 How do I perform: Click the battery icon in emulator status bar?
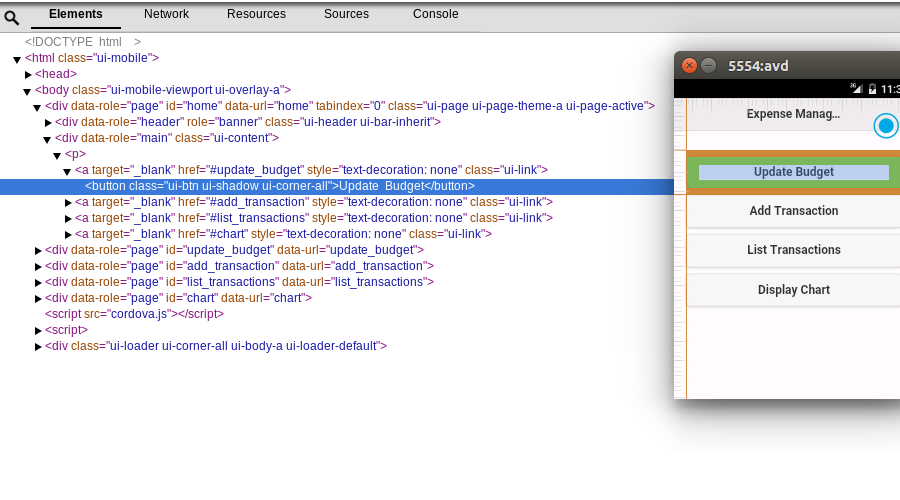pos(872,88)
